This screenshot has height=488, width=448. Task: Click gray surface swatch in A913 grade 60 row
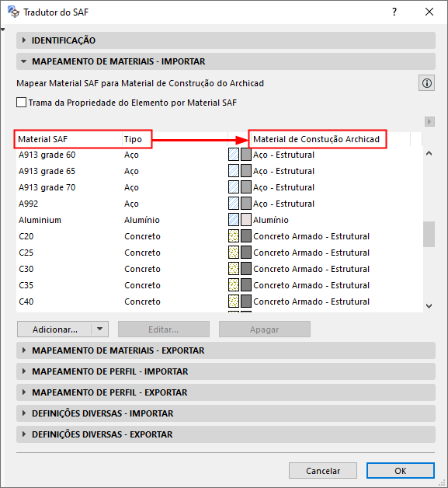pyautogui.click(x=246, y=155)
